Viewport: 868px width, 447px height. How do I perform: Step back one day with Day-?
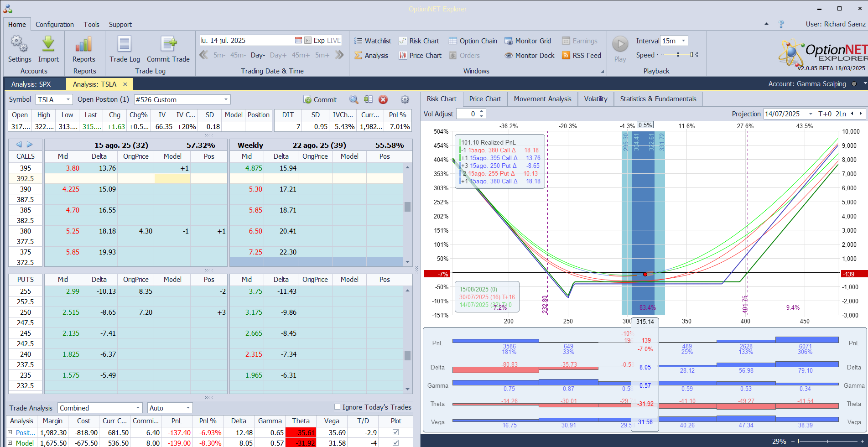(258, 55)
